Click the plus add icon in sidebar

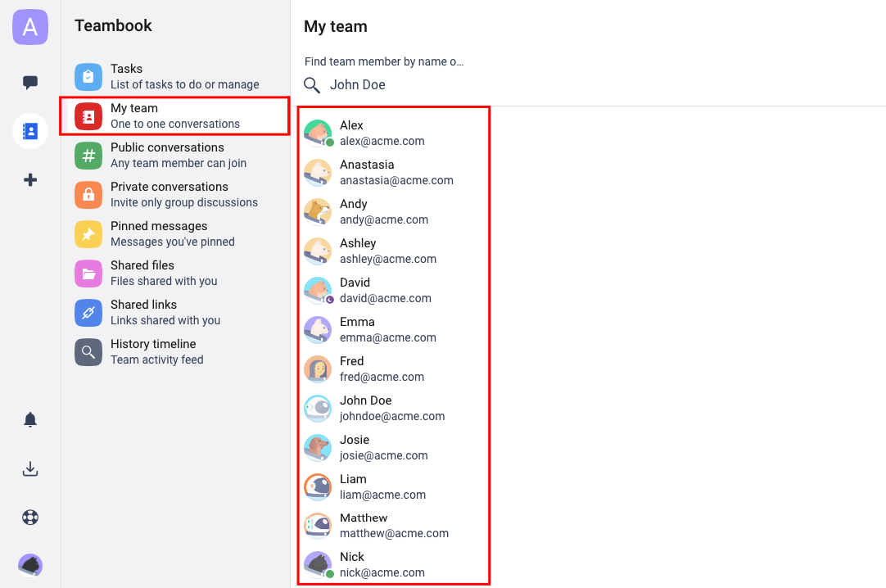[30, 180]
